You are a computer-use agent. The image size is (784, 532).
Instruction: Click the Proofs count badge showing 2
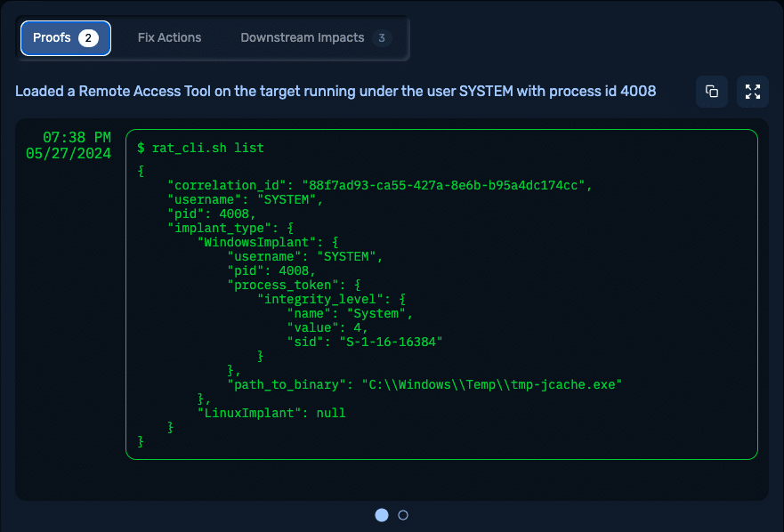88,38
